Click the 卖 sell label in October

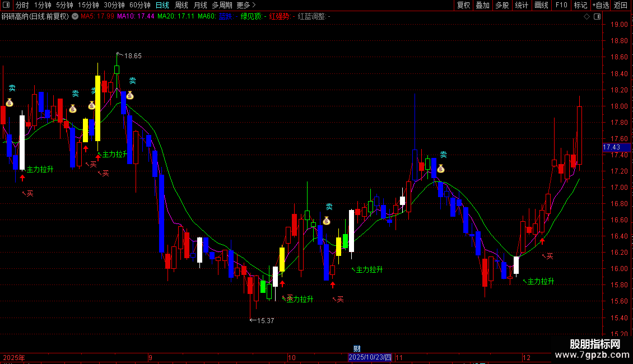click(329, 207)
